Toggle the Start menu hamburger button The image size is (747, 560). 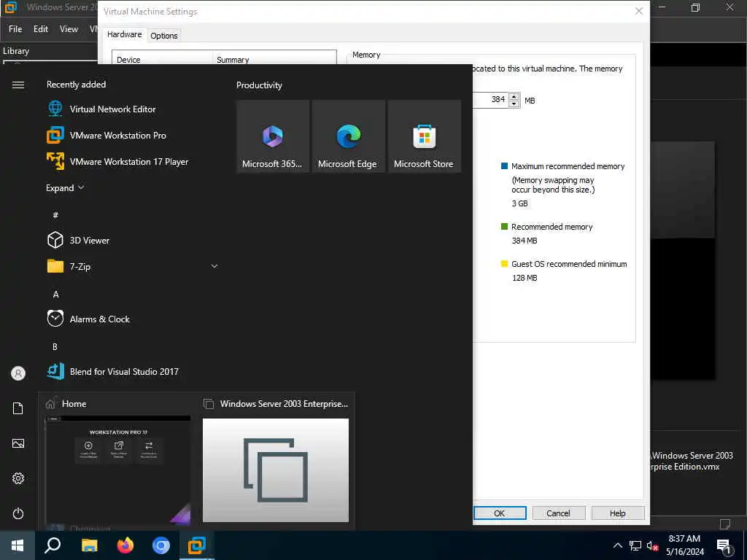click(x=18, y=85)
